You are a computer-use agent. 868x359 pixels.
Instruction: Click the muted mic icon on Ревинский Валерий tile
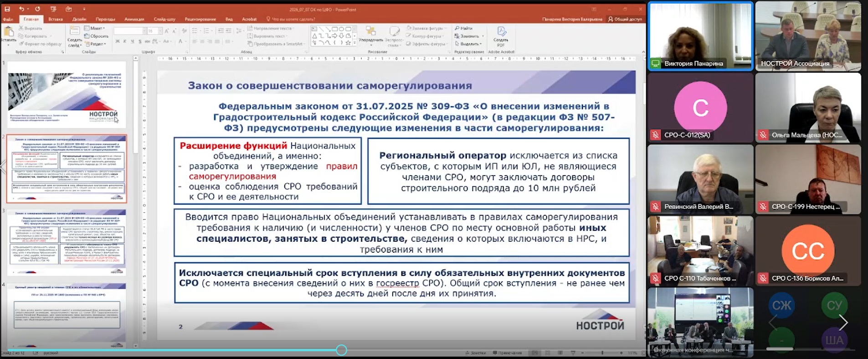[x=655, y=207]
